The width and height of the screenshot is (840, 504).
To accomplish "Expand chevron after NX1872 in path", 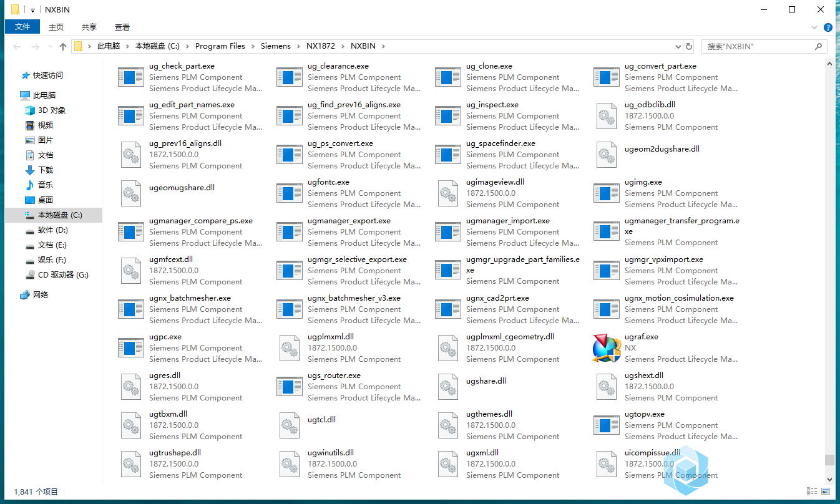I will click(343, 46).
